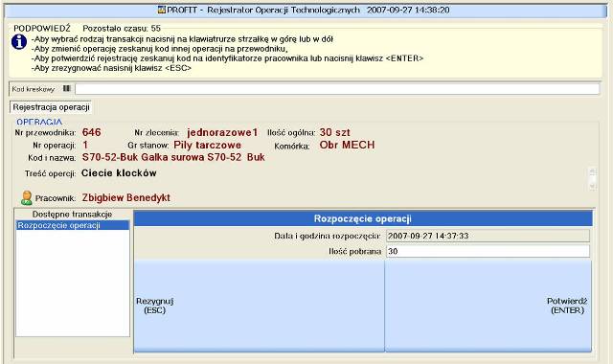Image resolution: width=613 pixels, height=364 pixels.
Task: Click the barcode icon beside Kod kreskowy
Action: tap(67, 88)
